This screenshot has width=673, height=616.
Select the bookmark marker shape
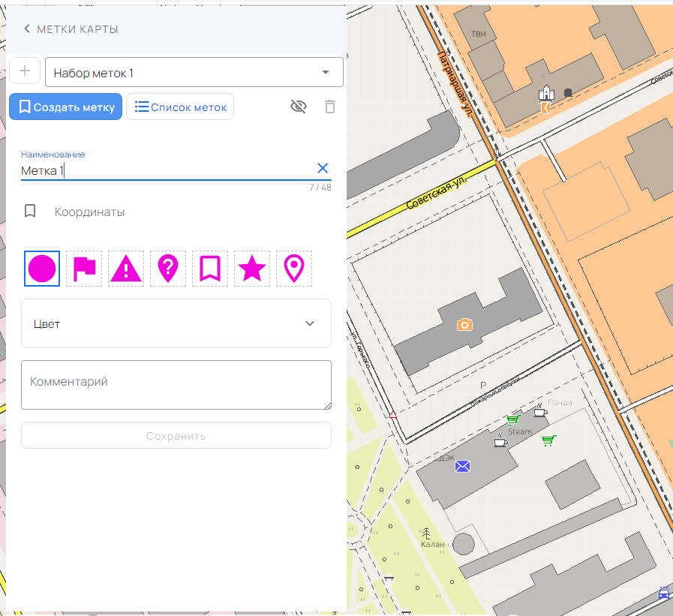pos(209,269)
